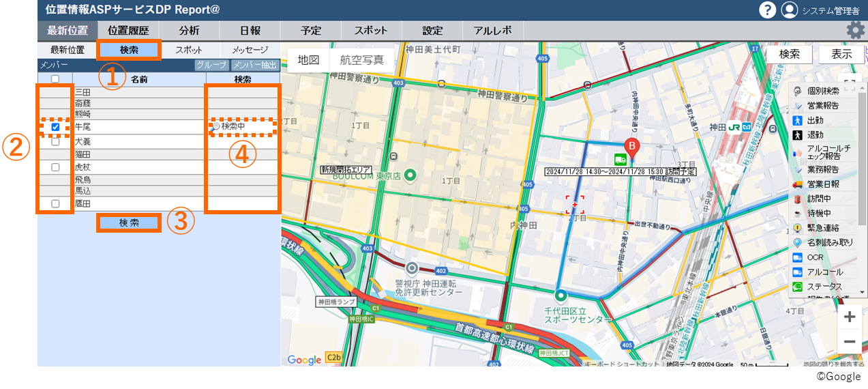Click the 表示 button above the map
868x389 pixels.
click(842, 55)
